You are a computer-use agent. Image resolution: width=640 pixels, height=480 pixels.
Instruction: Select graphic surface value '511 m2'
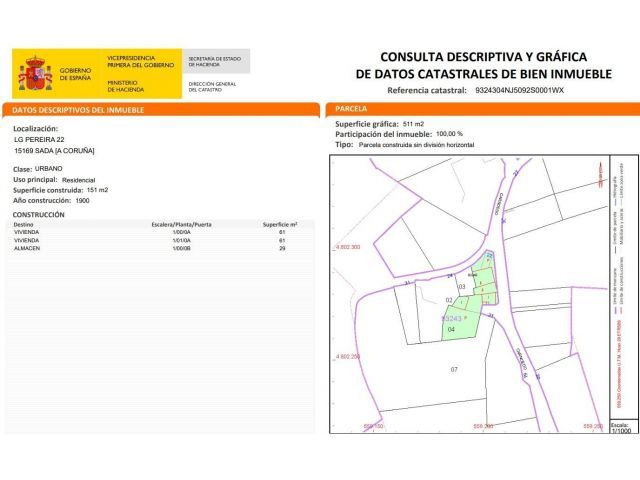413,124
